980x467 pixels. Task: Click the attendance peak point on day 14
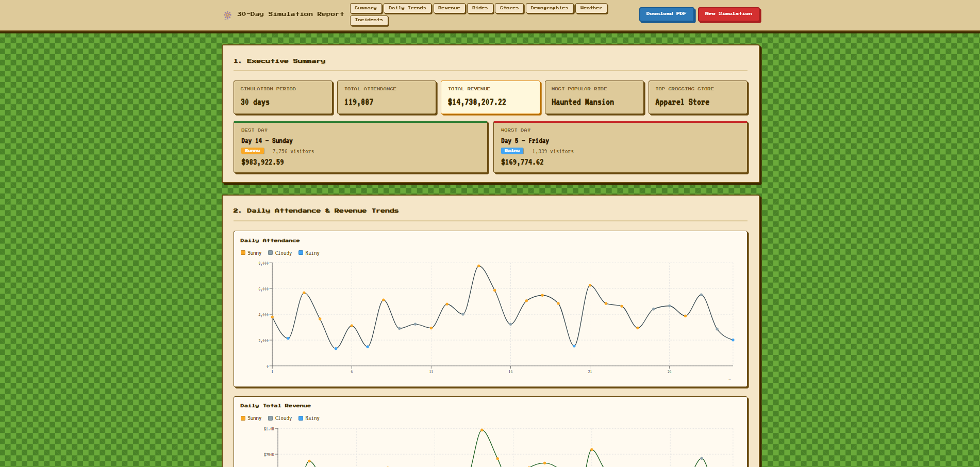(479, 266)
